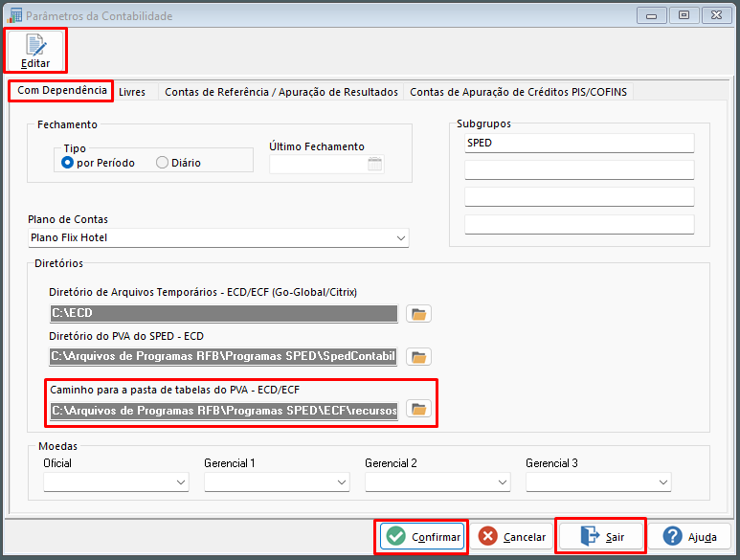The width and height of the screenshot is (740, 560).
Task: Open the Gerencial 1 currency dropdown
Action: click(x=342, y=482)
